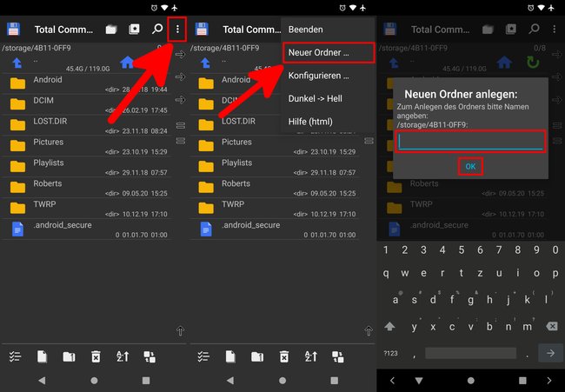Tap the period key on the keyboard
Image resolution: width=565 pixels, height=392 pixels.
[527, 355]
